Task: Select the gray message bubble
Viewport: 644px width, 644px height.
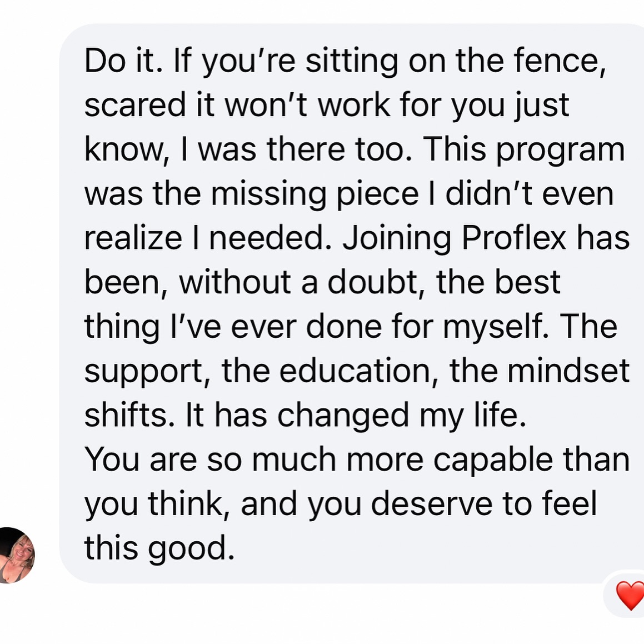Action: [x=352, y=303]
